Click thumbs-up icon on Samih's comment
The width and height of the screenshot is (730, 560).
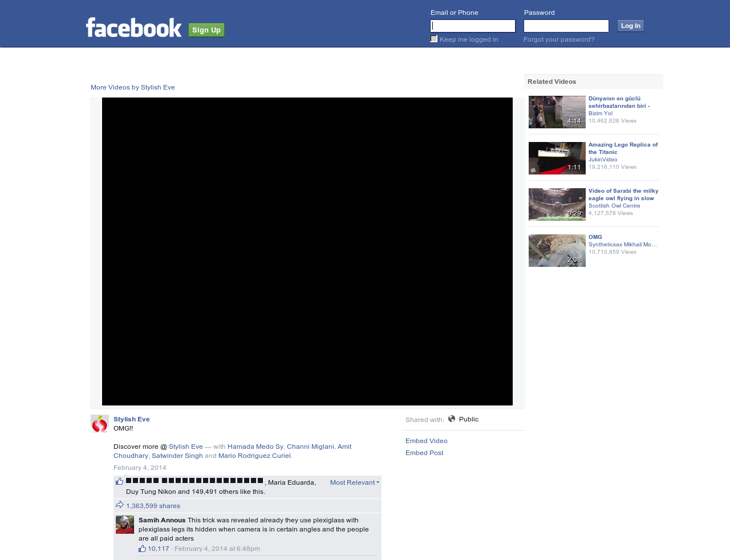pos(142,549)
